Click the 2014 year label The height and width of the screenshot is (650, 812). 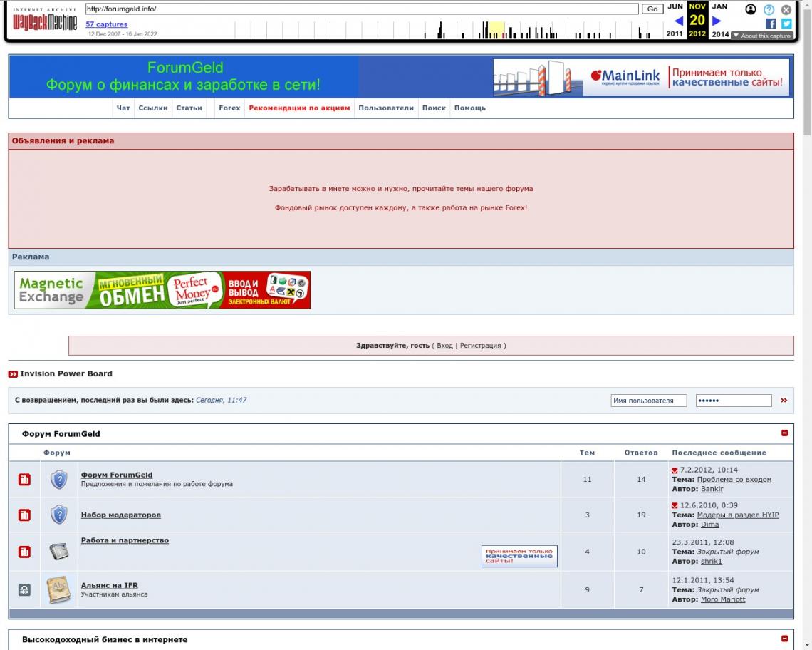coord(720,34)
